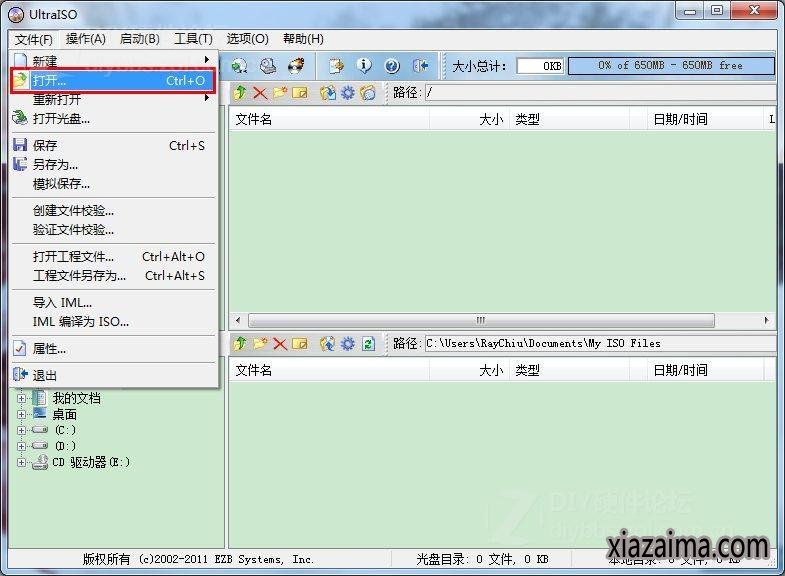Open the 重新打开 submenu

(114, 99)
